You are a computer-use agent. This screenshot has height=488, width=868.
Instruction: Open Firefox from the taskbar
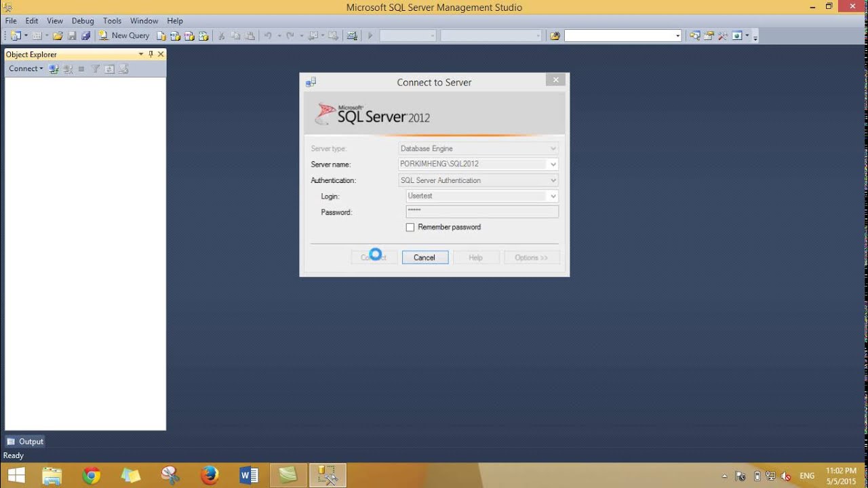[210, 475]
